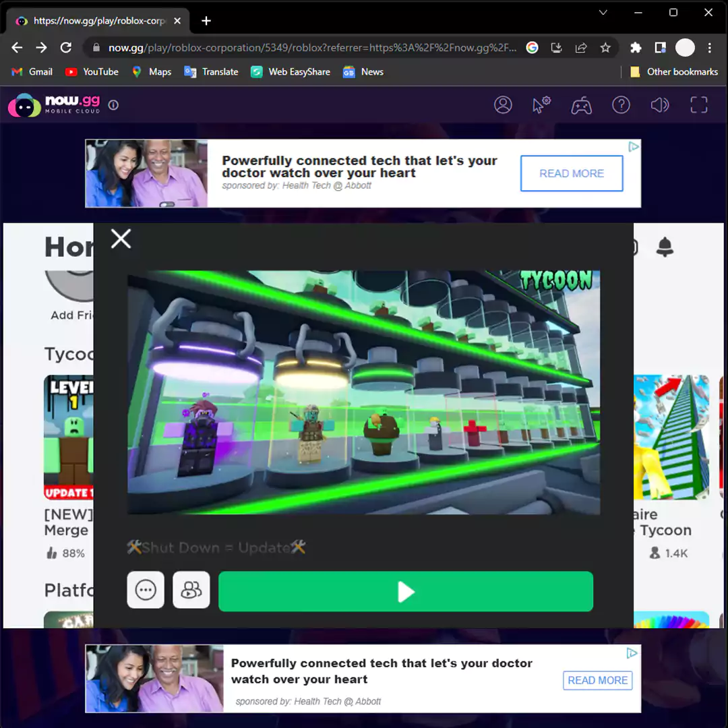Click the now.gg Mobile Cloud logo
This screenshot has width=728, height=728.
[55, 105]
